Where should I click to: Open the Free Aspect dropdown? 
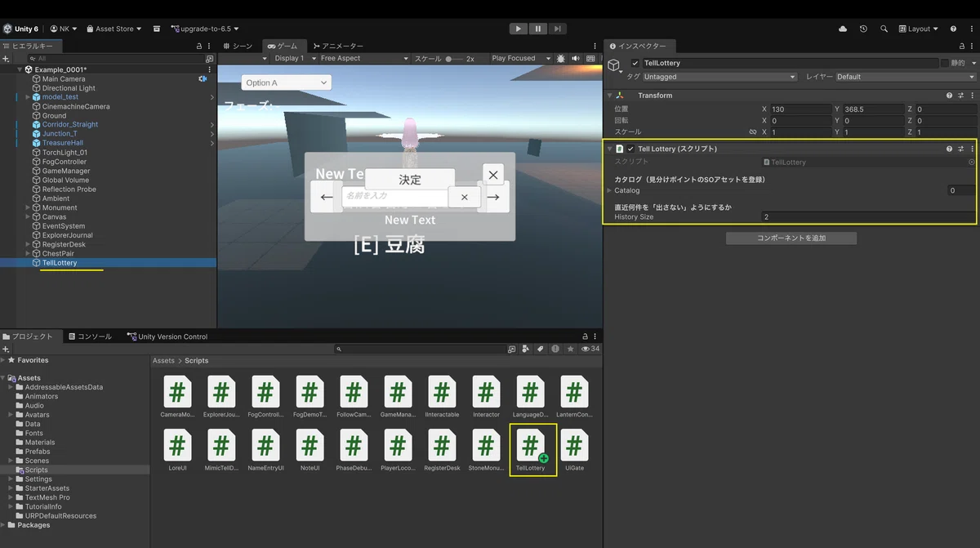pos(363,59)
